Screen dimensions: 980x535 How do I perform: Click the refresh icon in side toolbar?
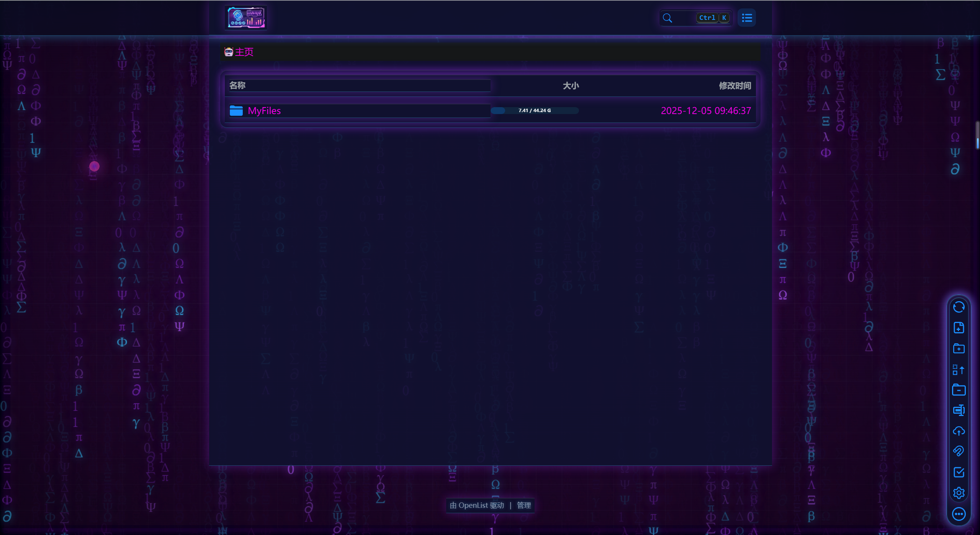pos(959,307)
